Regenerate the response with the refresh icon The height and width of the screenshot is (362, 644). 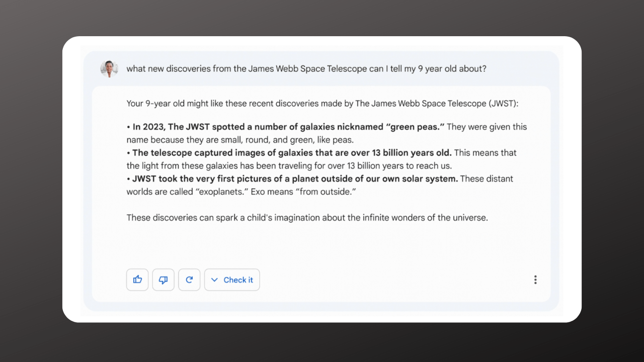click(189, 280)
